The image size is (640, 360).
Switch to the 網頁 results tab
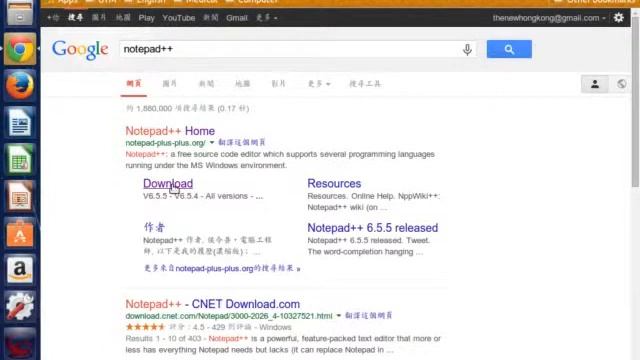pyautogui.click(x=133, y=84)
